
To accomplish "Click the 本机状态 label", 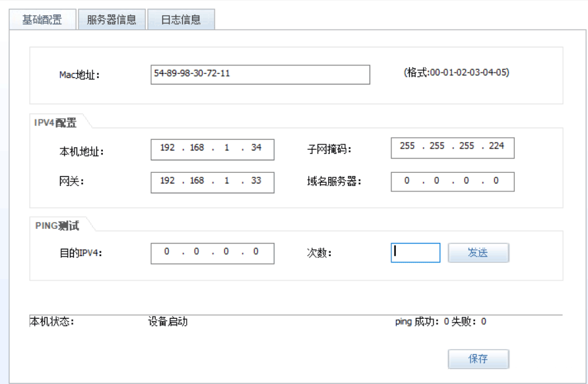I will point(51,321).
